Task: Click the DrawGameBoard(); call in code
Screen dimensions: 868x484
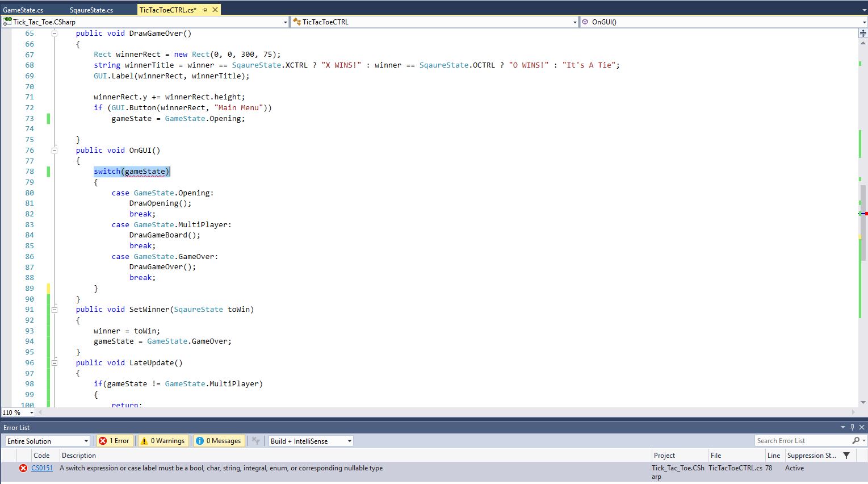Action: (165, 235)
